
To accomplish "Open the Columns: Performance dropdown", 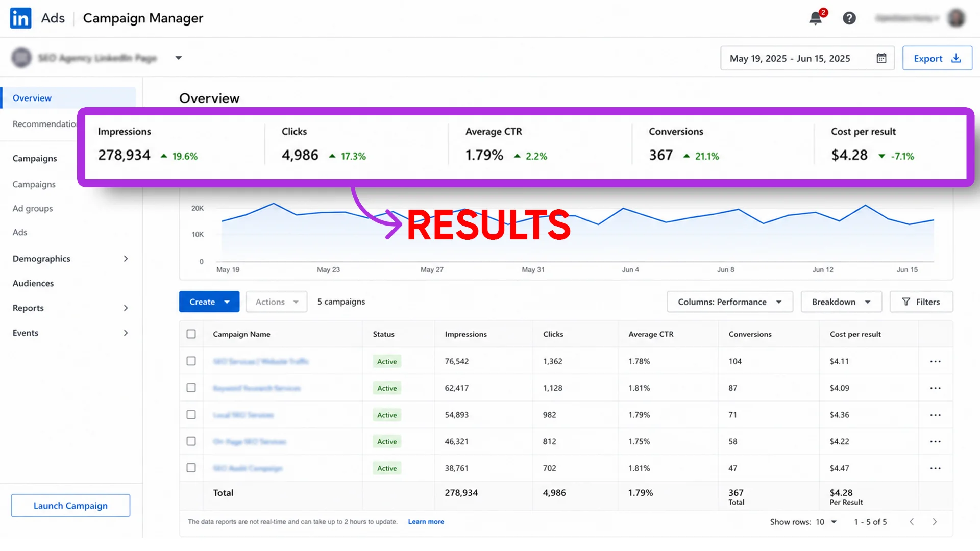I will point(730,302).
